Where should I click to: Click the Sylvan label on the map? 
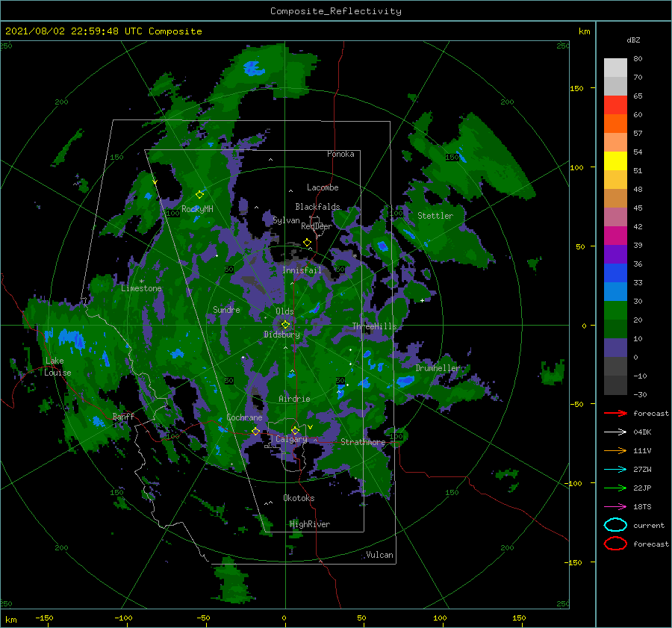pyautogui.click(x=286, y=220)
